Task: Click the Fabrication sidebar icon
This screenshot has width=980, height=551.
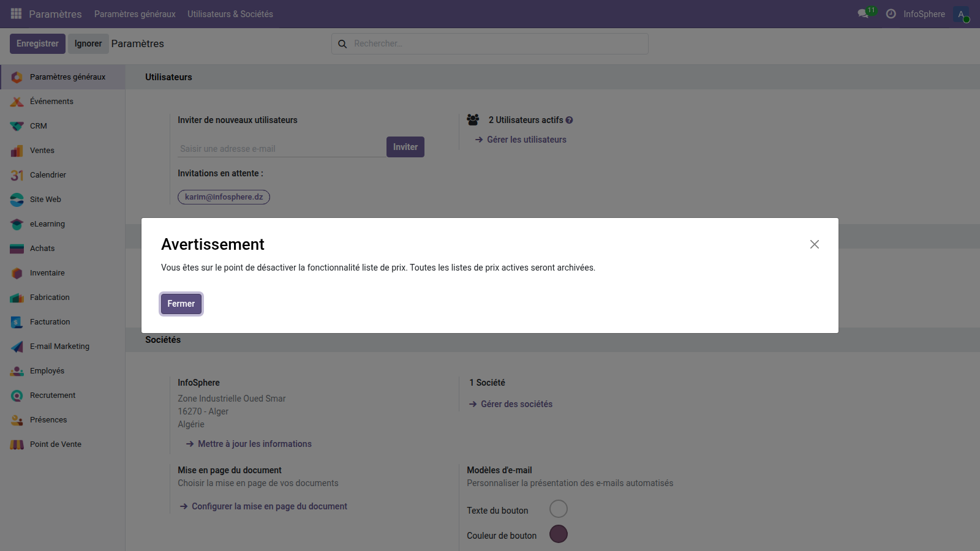Action: tap(17, 297)
